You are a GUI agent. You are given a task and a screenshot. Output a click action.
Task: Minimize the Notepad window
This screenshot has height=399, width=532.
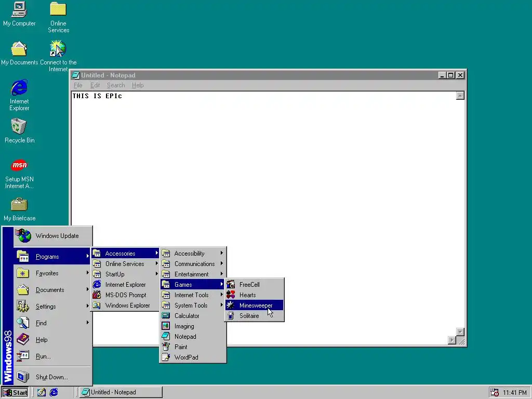[x=442, y=75]
